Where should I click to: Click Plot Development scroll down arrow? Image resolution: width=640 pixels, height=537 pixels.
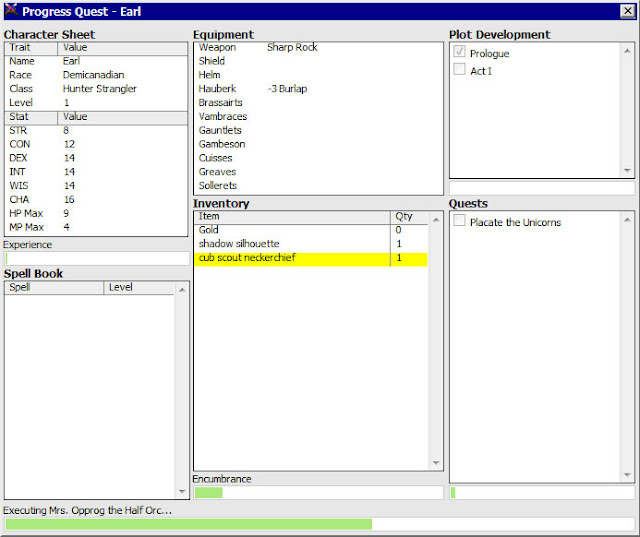[x=627, y=170]
